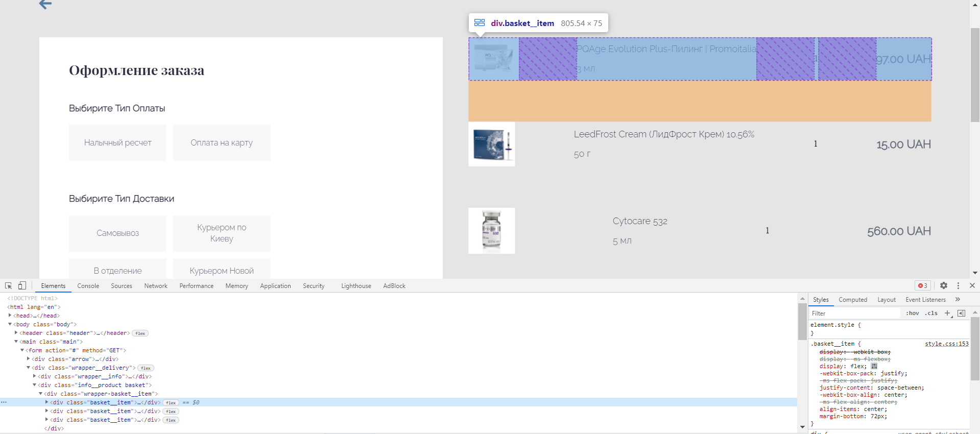Click the Styles Filter input field
The width and height of the screenshot is (980, 434).
[x=855, y=313]
